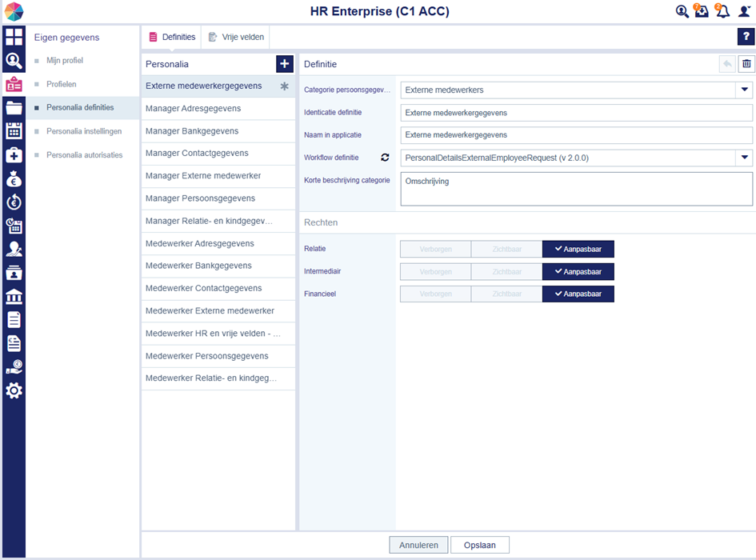Open the clock calendar icon in sidebar
The width and height of the screenshot is (756, 560).
tap(14, 226)
